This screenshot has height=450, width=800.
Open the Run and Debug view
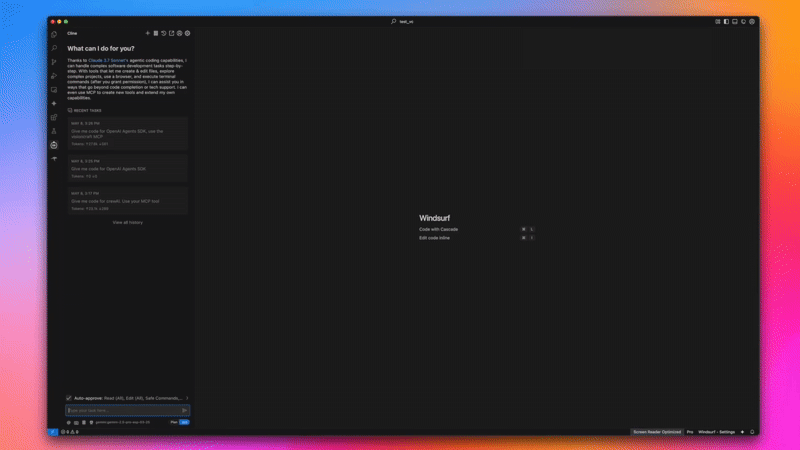[x=54, y=76]
